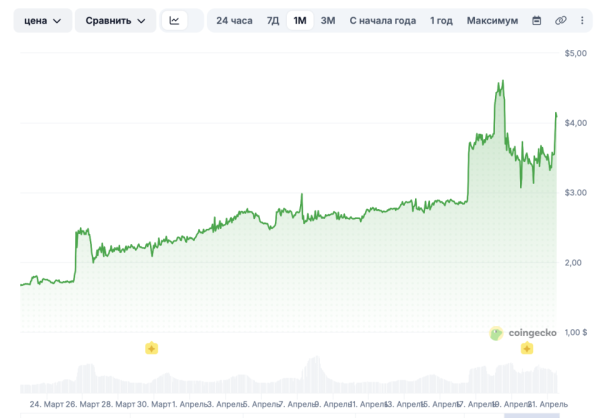The image size is (600, 418).
Task: Select the '1 год' time range
Action: (441, 20)
